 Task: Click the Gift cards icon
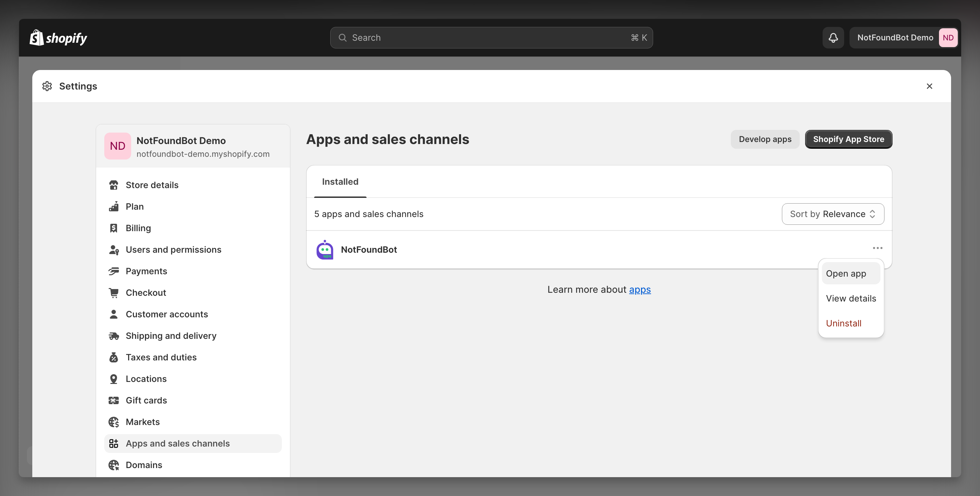coord(113,400)
